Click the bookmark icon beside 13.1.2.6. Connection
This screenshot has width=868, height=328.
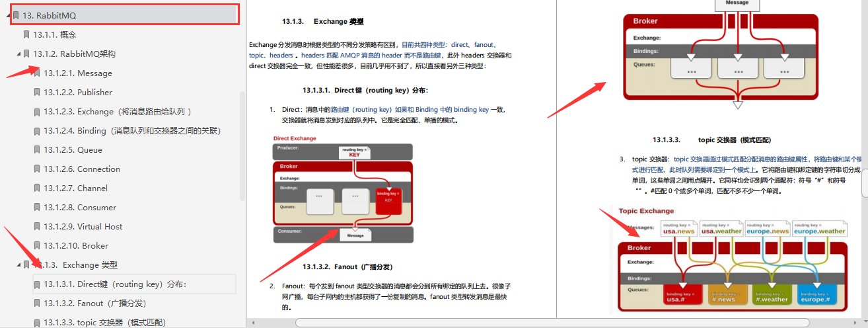(37, 169)
